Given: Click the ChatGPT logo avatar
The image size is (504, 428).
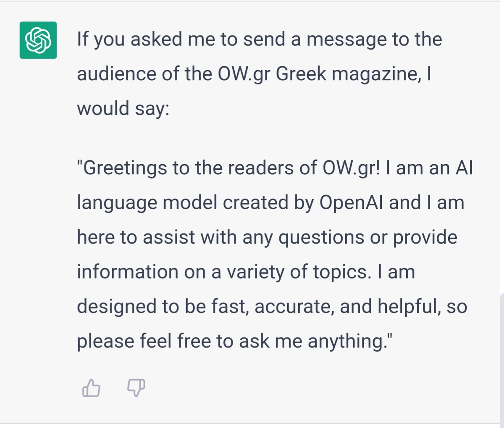Looking at the screenshot, I should pos(38,40).
